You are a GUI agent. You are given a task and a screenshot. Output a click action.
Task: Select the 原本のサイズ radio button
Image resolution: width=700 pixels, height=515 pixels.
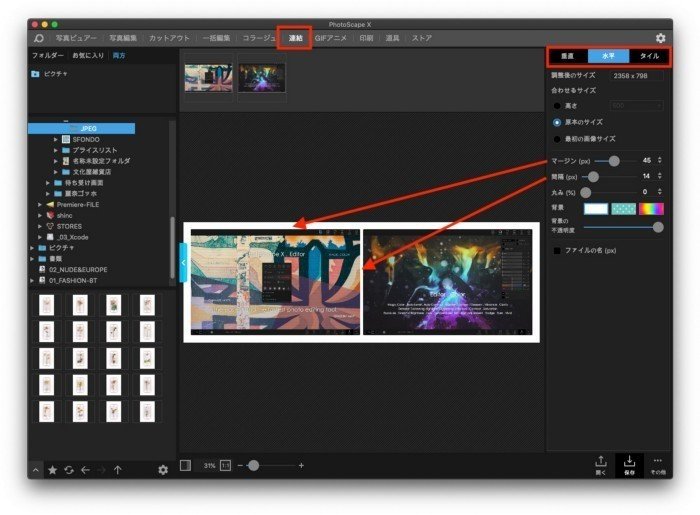pyautogui.click(x=557, y=122)
